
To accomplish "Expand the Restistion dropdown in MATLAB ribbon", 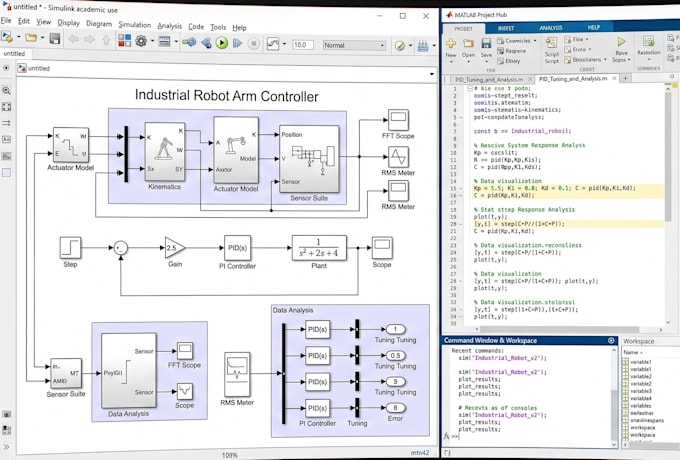I will coord(648,59).
